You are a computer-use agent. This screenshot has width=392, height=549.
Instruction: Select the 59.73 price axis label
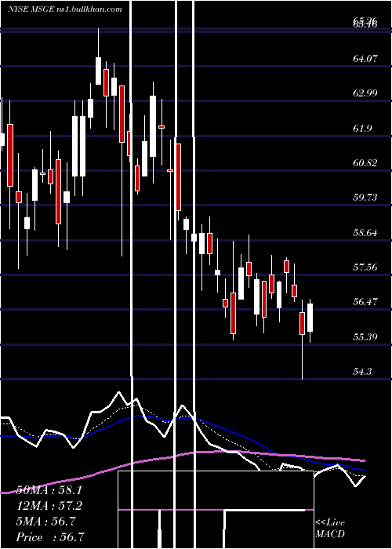point(365,198)
